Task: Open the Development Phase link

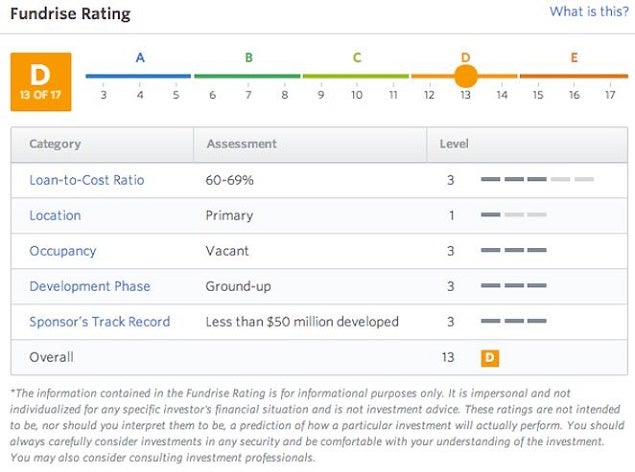Action: (x=90, y=286)
